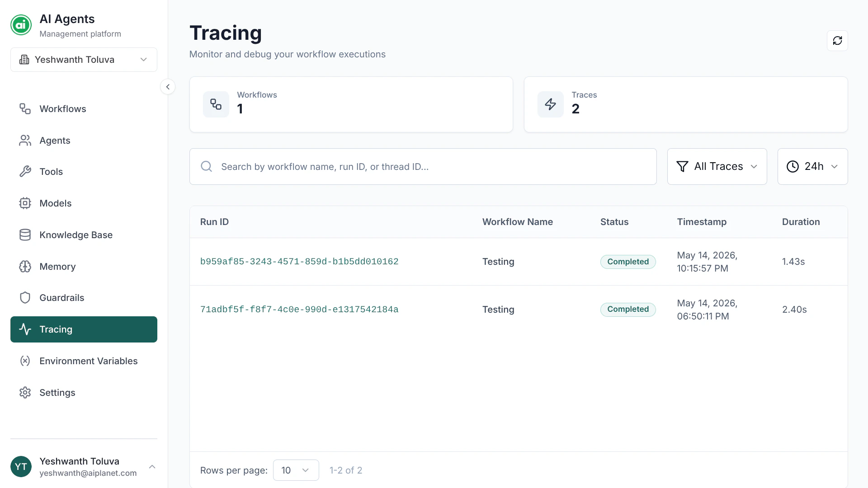
Task: Click the 1.43s duration value
Action: point(793,262)
